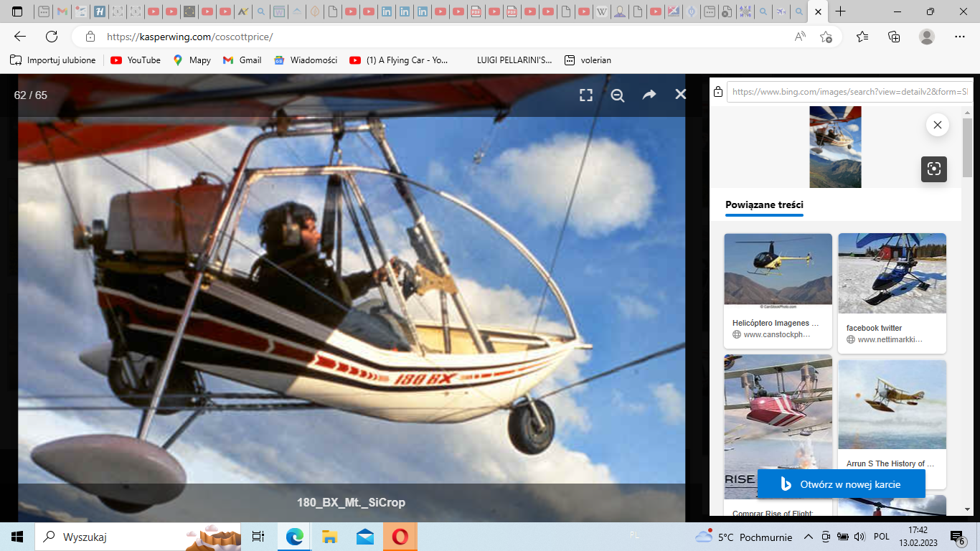Close the Bing image search side panel
Image resolution: width=980 pixels, height=551 pixels.
(937, 126)
